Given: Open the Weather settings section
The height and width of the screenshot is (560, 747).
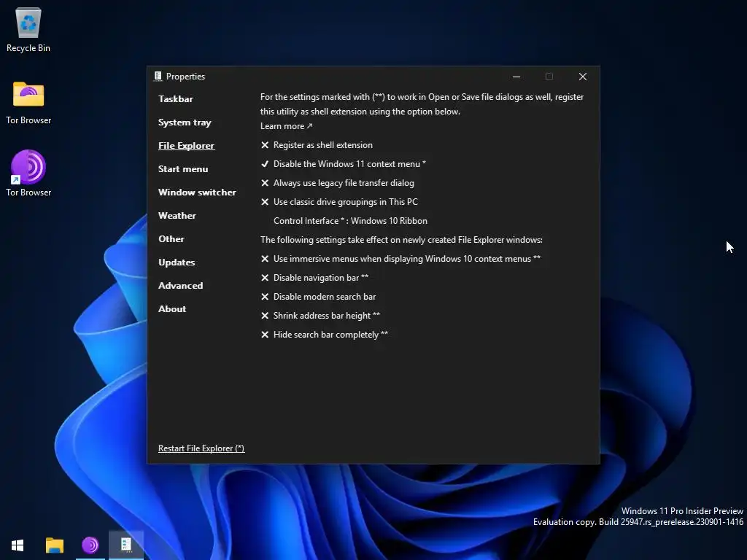Looking at the screenshot, I should [177, 216].
